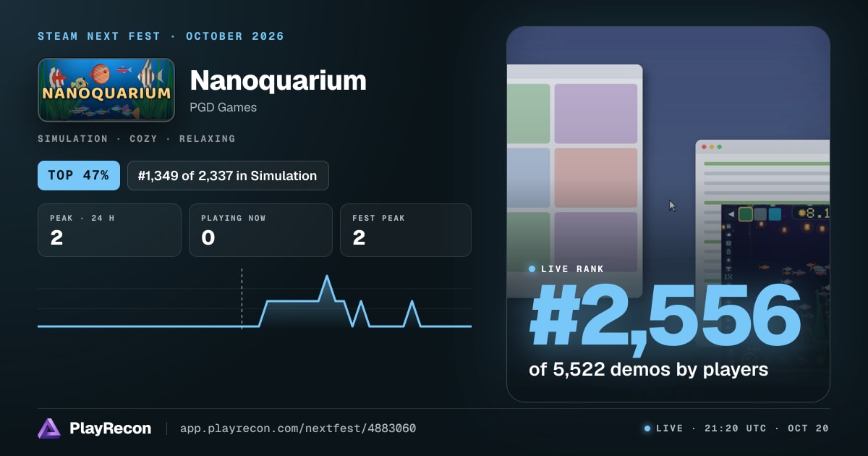The image size is (868, 456).
Task: Click the tallest peak on the player chart
Action: (x=327, y=277)
